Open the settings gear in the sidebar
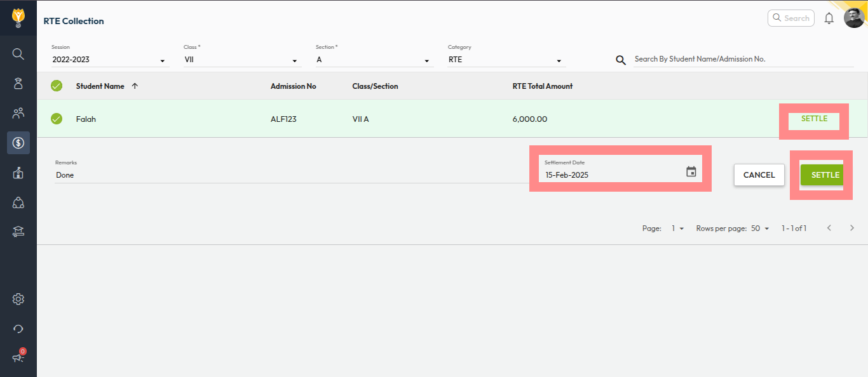 [18, 299]
